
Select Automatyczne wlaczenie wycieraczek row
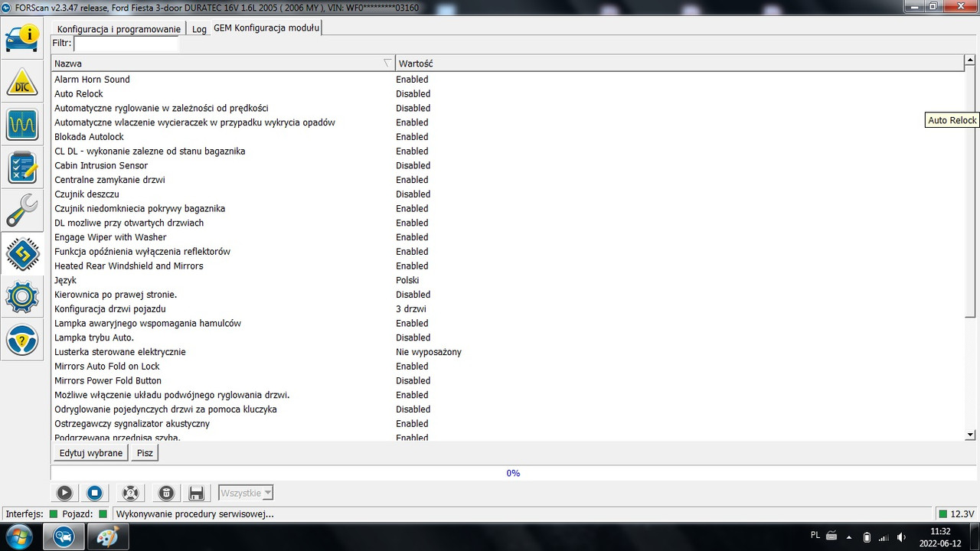(508, 122)
